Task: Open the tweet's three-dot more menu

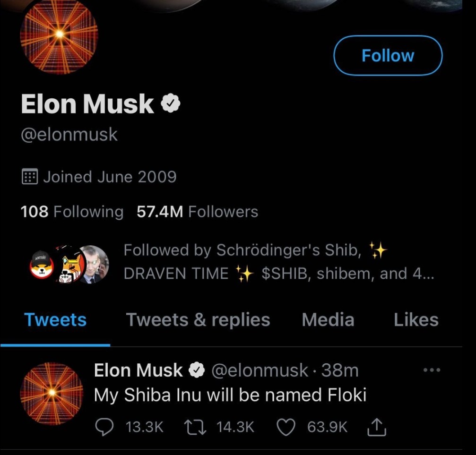Action: pyautogui.click(x=432, y=370)
